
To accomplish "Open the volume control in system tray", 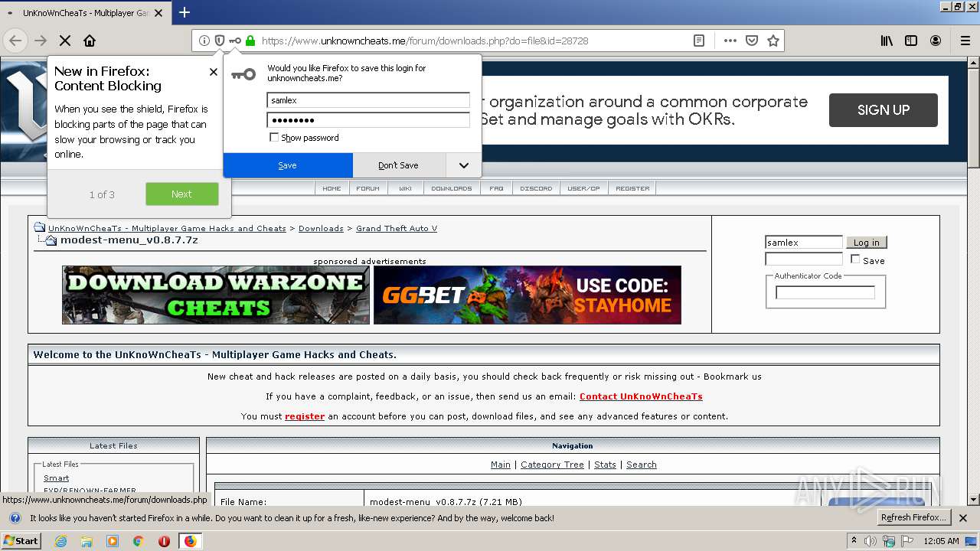I will 871,541.
